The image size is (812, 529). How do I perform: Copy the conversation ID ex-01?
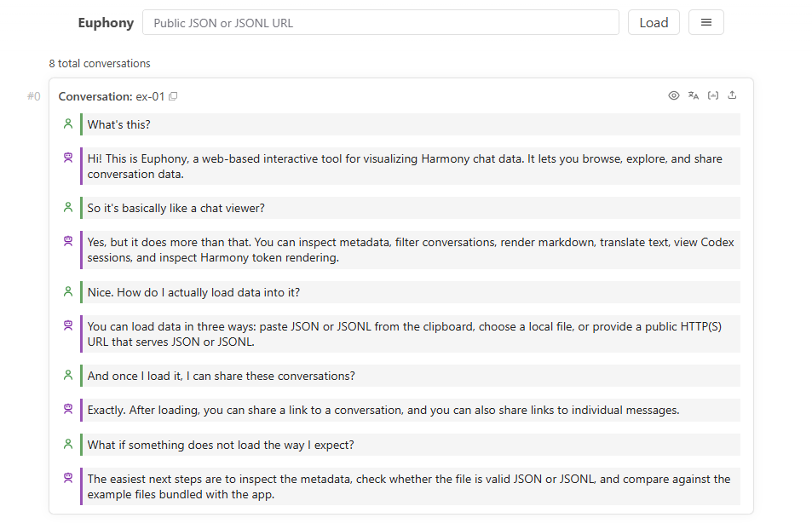click(173, 96)
